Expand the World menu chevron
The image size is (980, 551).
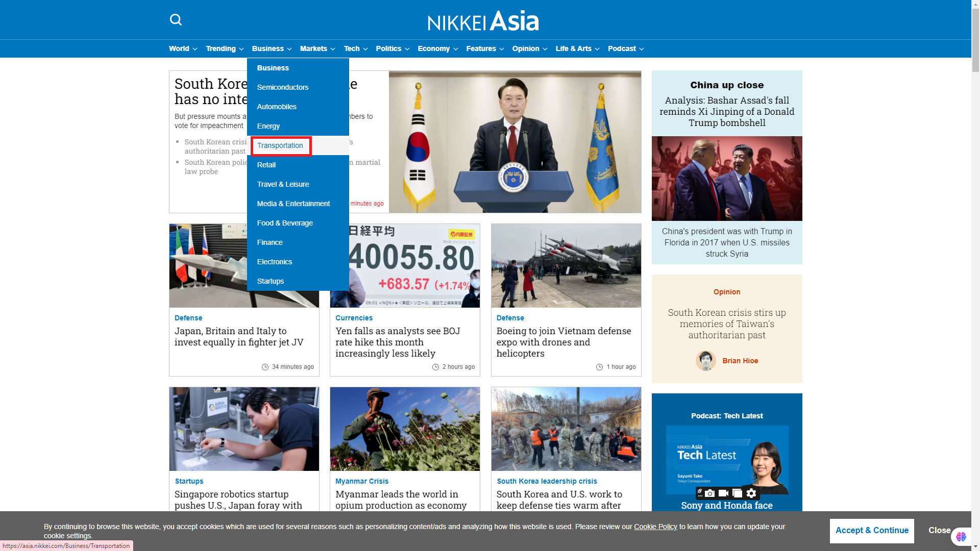[x=194, y=49]
